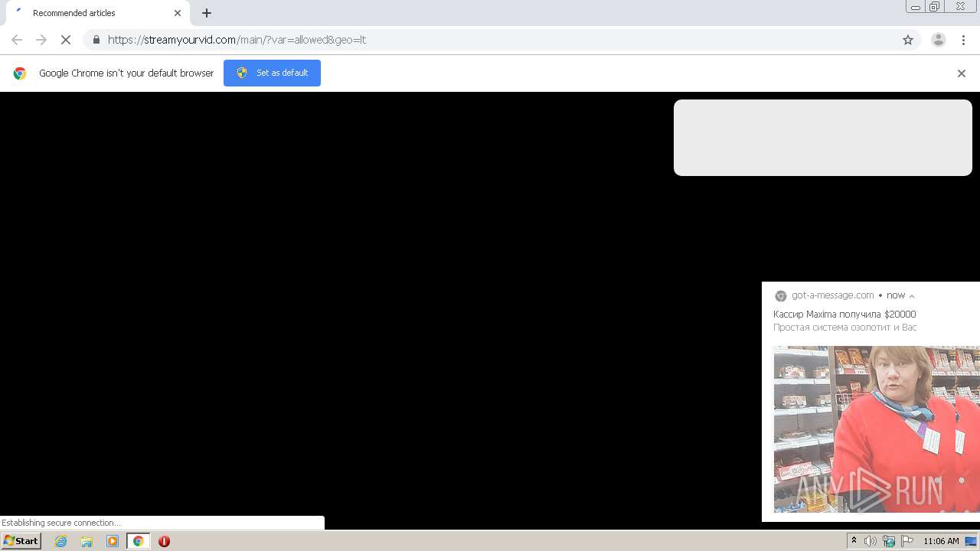Image resolution: width=980 pixels, height=551 pixels.
Task: Open the notification image of cashier
Action: click(877, 429)
